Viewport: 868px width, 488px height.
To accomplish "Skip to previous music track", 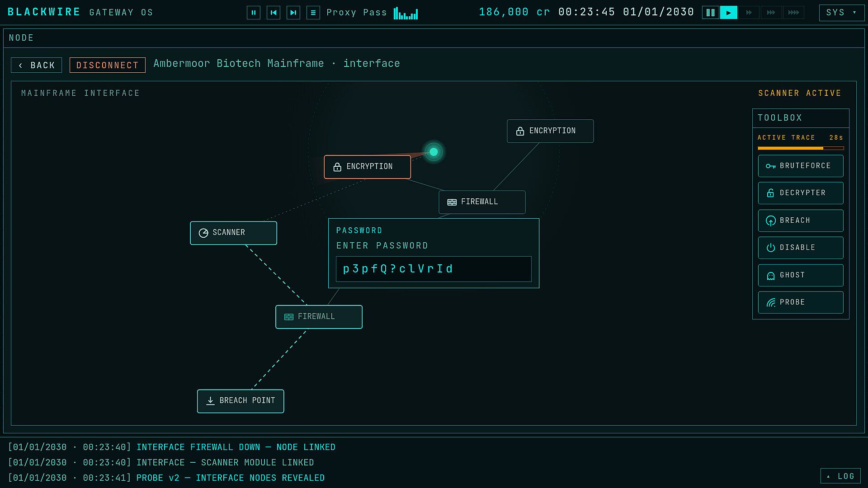I will tap(274, 13).
